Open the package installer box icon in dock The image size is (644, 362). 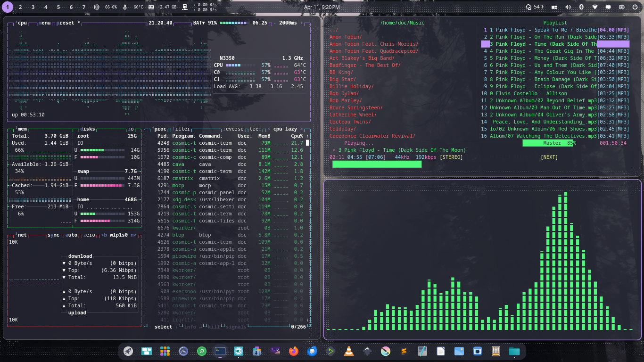pos(257,351)
